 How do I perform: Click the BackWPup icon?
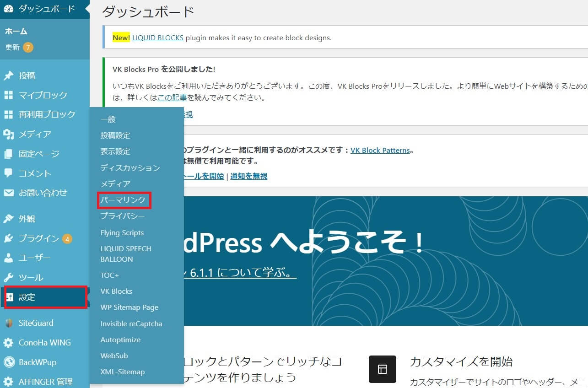coord(8,362)
